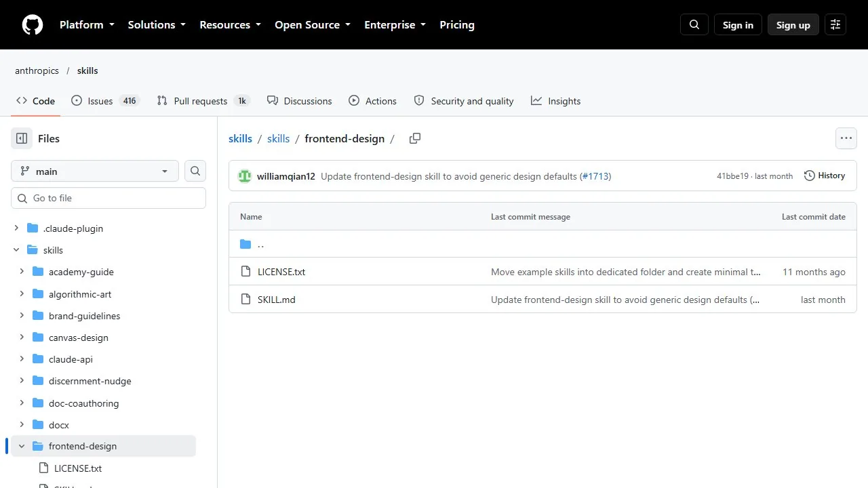Expand the academy-guide folder
The image size is (868, 488).
(x=22, y=272)
